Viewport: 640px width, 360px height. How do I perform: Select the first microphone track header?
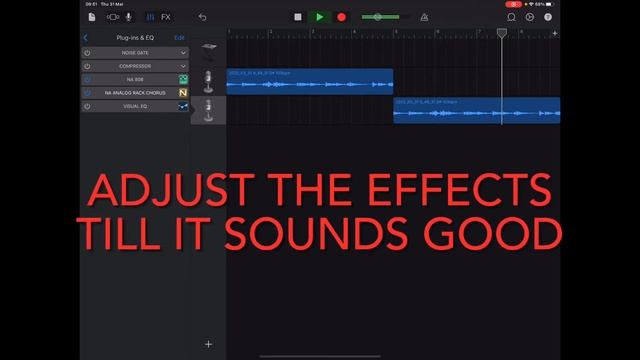[x=208, y=81]
